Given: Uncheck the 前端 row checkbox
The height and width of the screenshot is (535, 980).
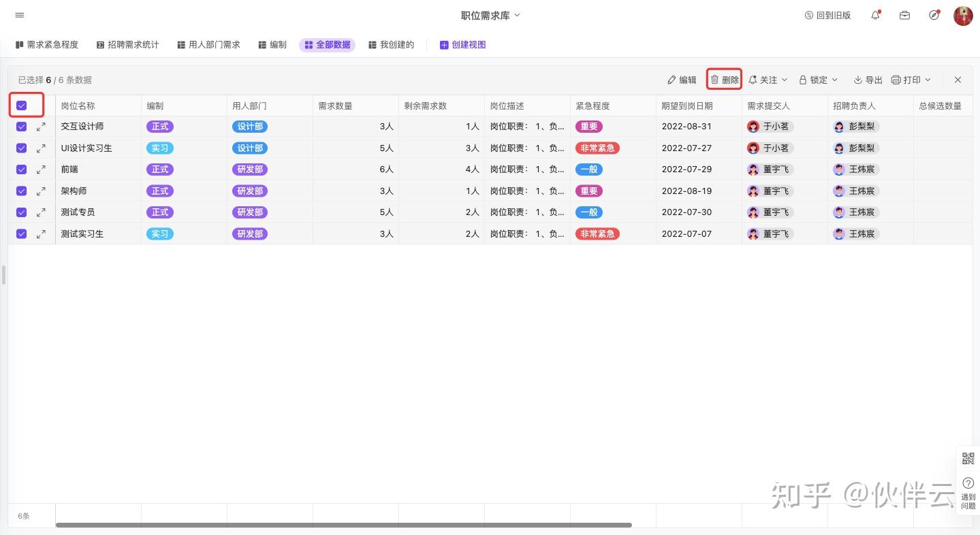Looking at the screenshot, I should click(x=22, y=169).
